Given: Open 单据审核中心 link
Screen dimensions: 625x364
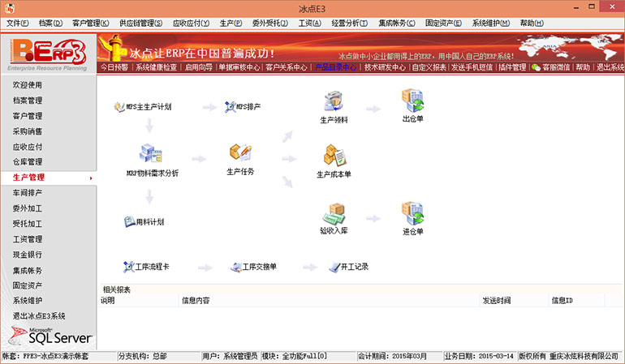Looking at the screenshot, I should (239, 67).
